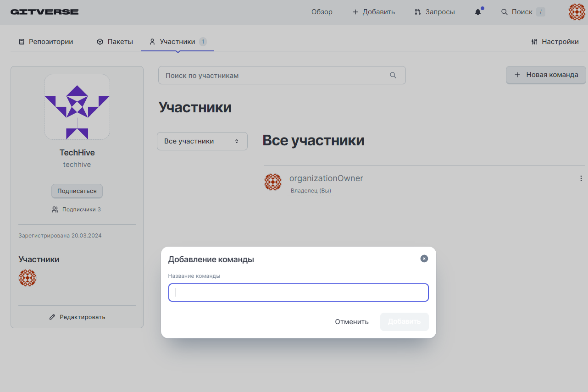The height and width of the screenshot is (392, 588).
Task: Open organization Настройки
Action: (x=555, y=42)
